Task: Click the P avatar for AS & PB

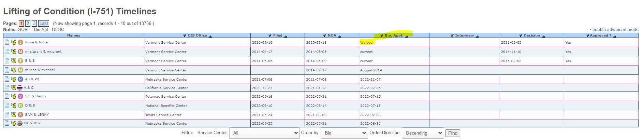Action: [x=20, y=79]
